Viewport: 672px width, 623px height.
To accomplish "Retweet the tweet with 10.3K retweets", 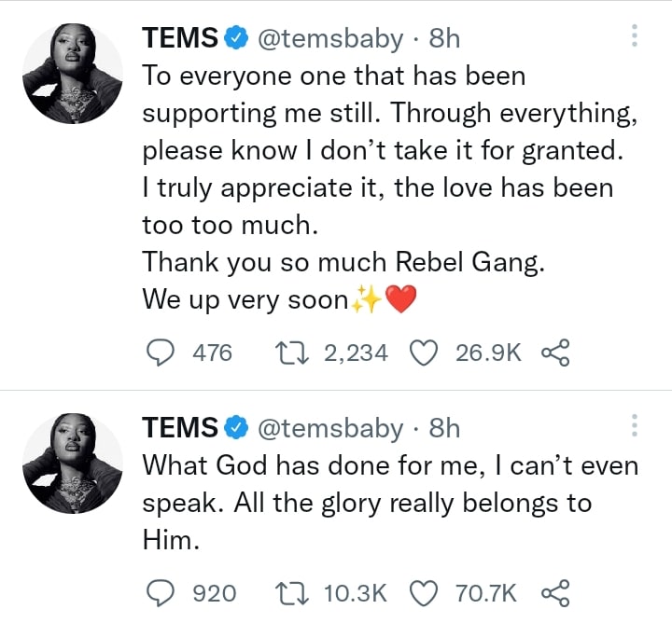I will [292, 593].
